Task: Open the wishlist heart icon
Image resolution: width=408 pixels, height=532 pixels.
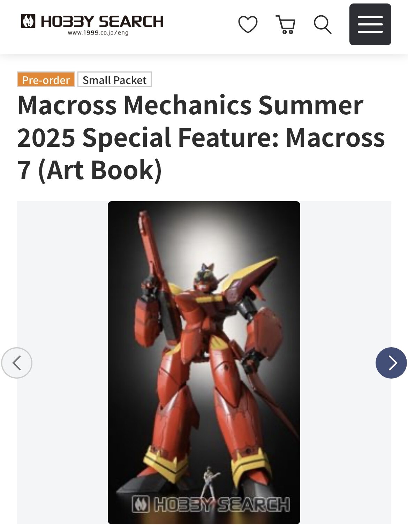Action: click(248, 25)
